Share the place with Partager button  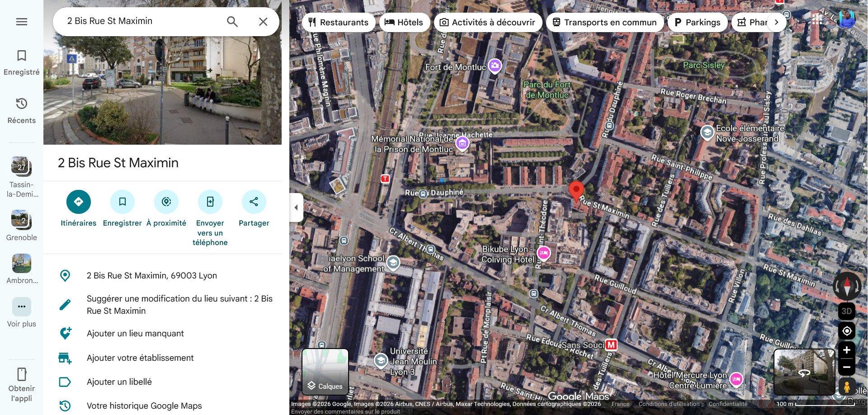[254, 208]
